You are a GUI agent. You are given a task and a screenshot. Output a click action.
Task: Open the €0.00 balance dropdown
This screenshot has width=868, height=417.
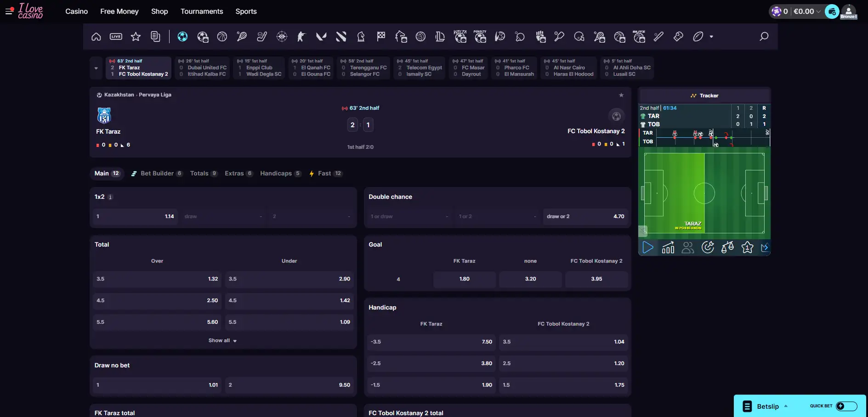pos(807,11)
